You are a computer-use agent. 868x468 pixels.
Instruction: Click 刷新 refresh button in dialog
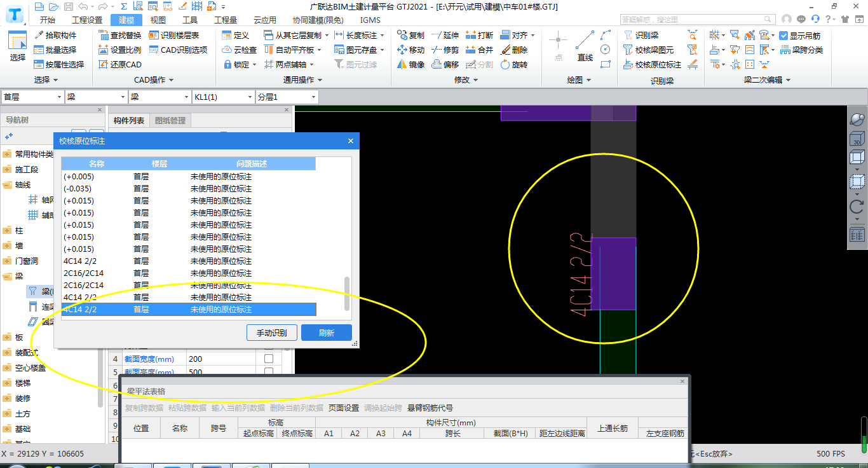click(x=327, y=333)
